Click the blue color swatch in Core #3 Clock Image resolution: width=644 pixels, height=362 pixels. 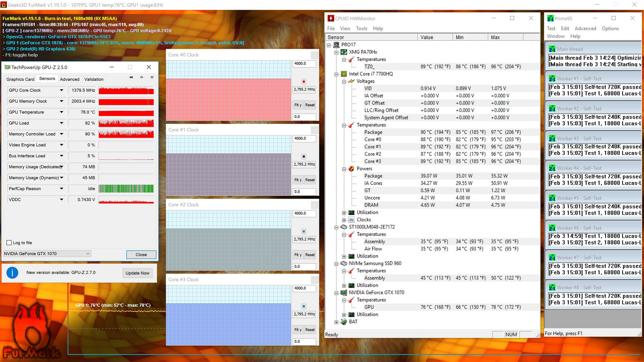click(x=304, y=306)
